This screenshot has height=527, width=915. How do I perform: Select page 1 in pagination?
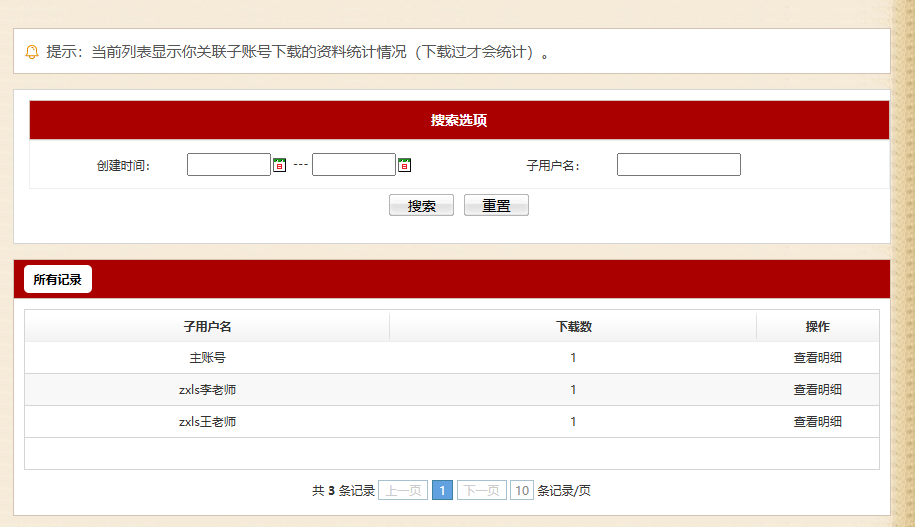[x=442, y=491]
